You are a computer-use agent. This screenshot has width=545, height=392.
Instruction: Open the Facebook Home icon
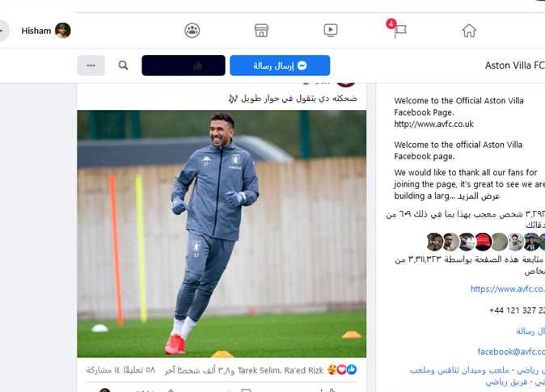(x=469, y=31)
